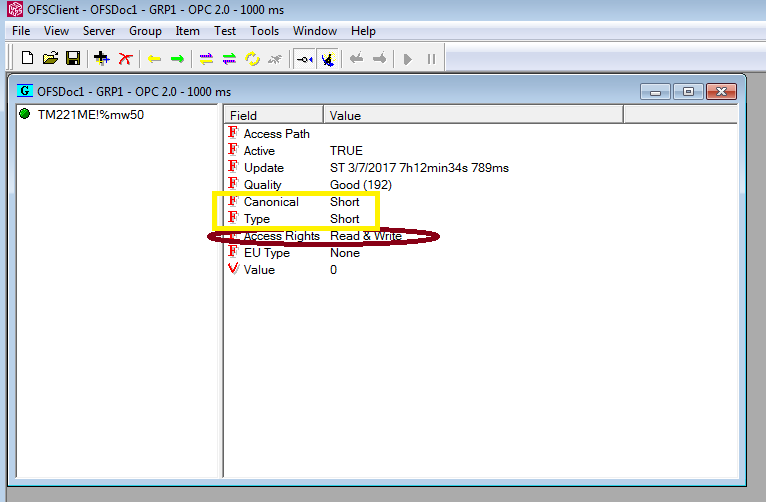Click the yellow circular refresh icon

click(253, 60)
